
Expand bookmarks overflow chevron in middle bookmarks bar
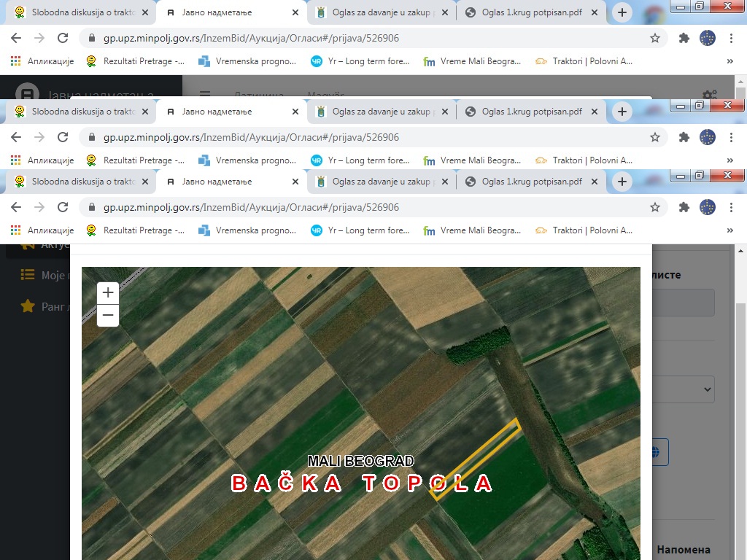coord(729,160)
